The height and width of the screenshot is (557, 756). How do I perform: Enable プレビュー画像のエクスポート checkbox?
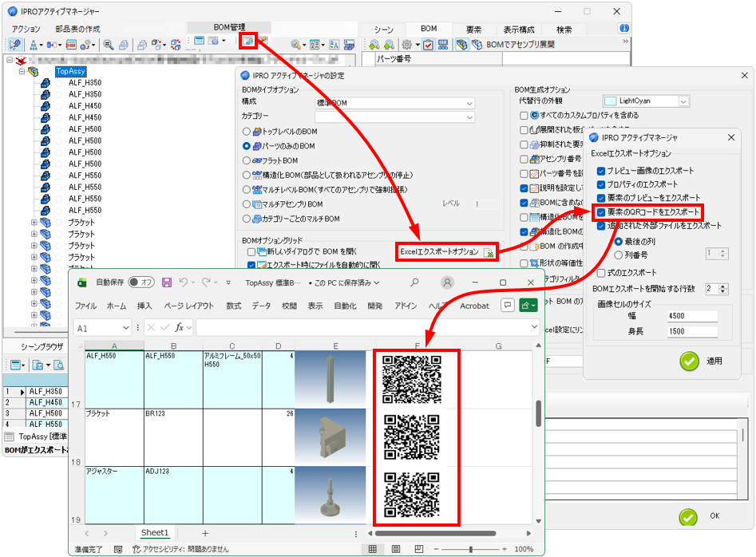tap(601, 171)
